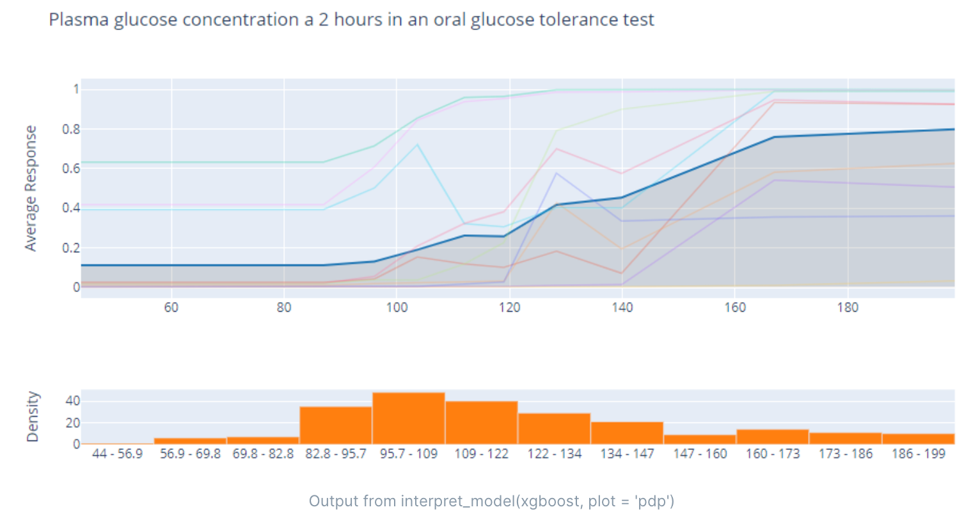Click the Average Response axis title
The image size is (980, 530).
(x=31, y=188)
